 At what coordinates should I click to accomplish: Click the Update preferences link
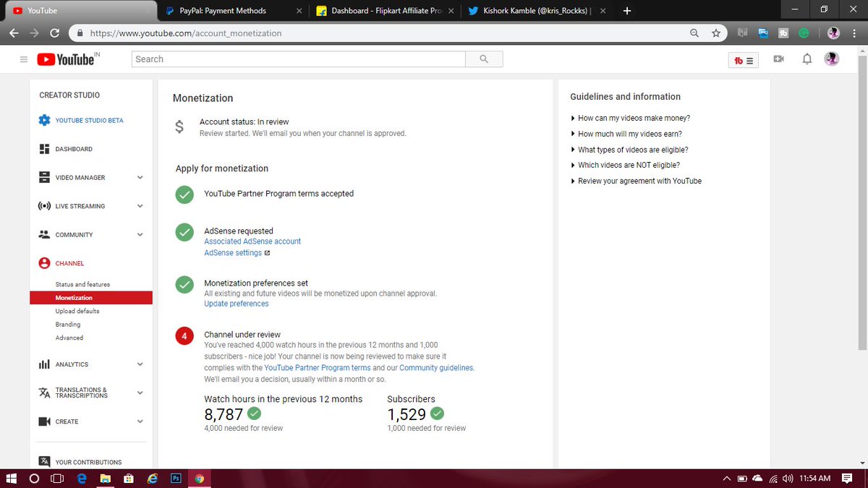237,304
